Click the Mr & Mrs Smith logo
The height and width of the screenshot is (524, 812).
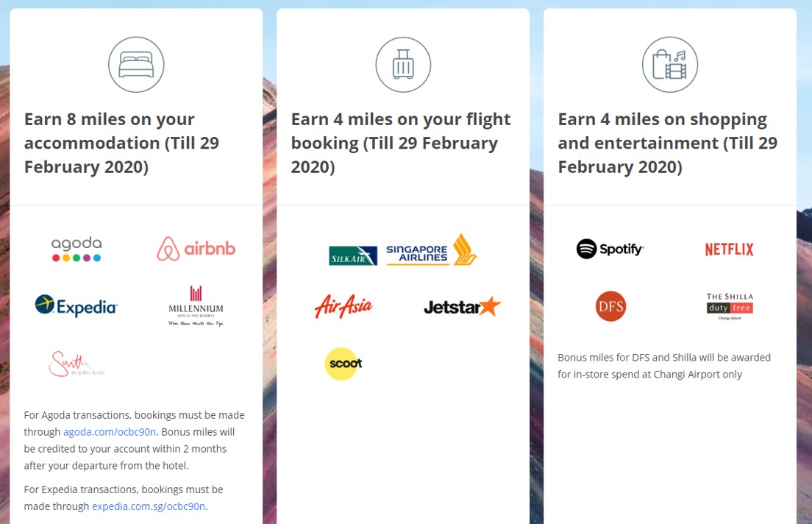[x=76, y=364]
